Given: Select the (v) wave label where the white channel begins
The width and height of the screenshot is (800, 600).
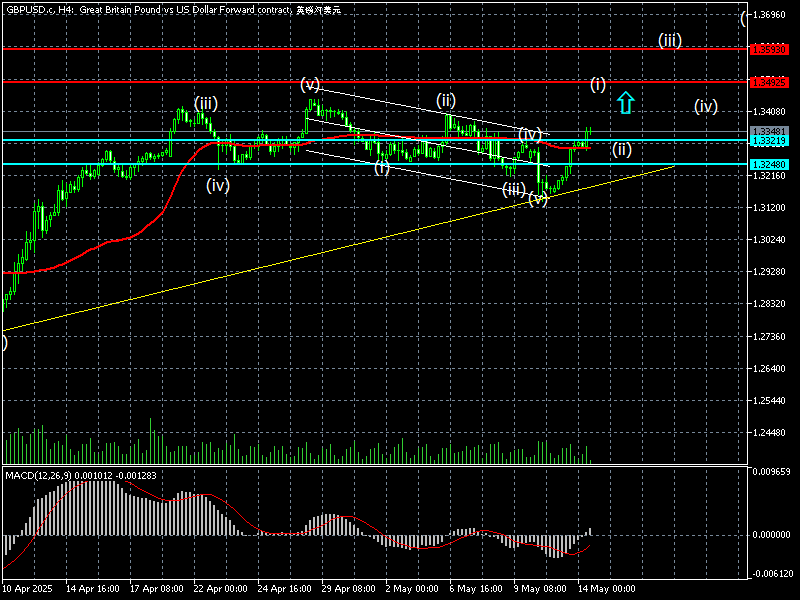Looking at the screenshot, I should click(x=310, y=84).
